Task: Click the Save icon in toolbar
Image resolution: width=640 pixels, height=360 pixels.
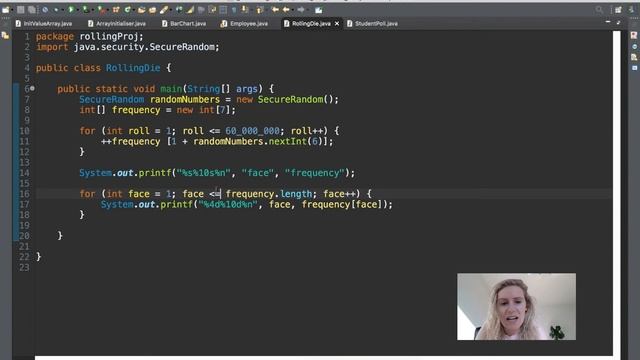Action: coord(20,10)
